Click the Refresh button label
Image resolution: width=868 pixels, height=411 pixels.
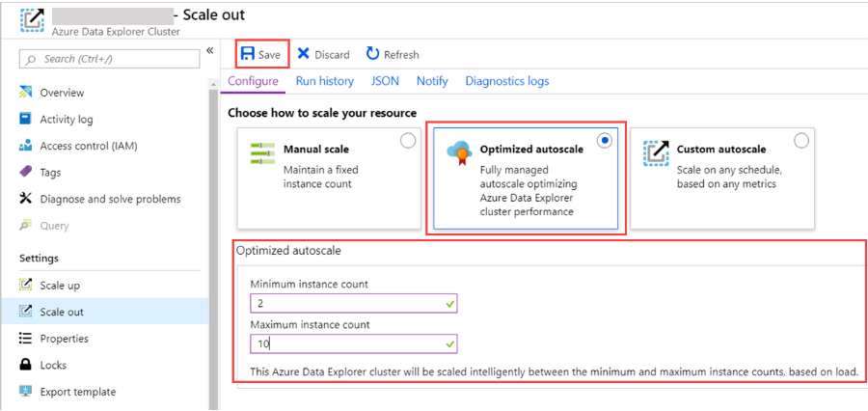[x=401, y=55]
